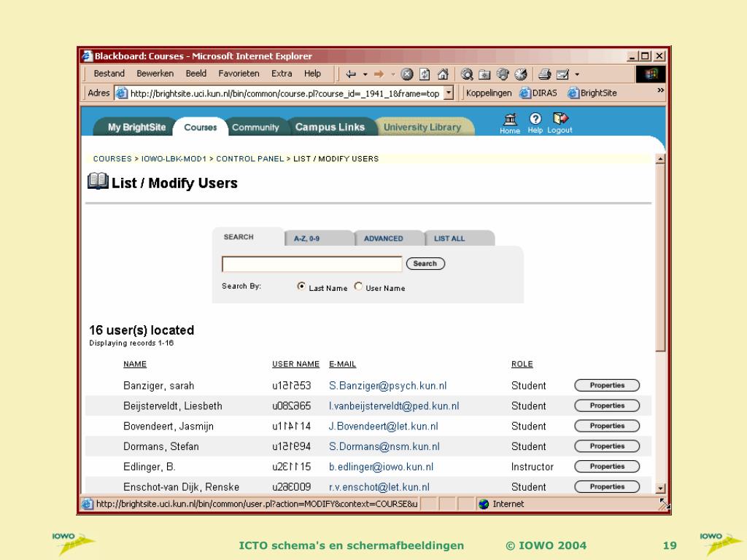The image size is (747, 560).
Task: Open the History toolbar icon
Action: (521, 74)
